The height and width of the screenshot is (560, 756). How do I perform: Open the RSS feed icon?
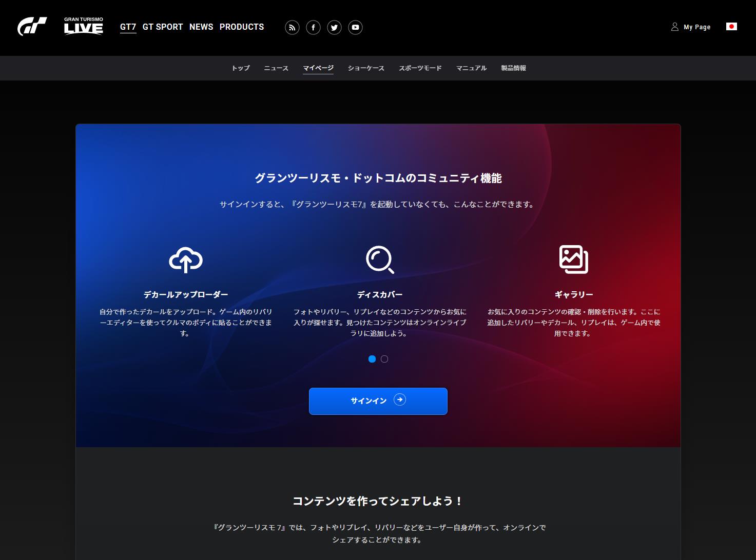(292, 27)
